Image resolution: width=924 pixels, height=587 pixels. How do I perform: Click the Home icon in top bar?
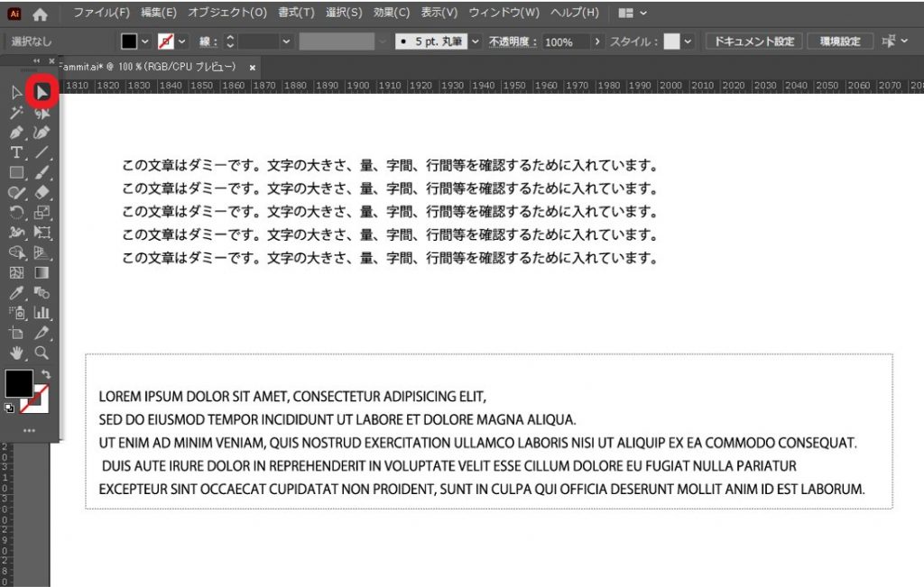pos(40,14)
